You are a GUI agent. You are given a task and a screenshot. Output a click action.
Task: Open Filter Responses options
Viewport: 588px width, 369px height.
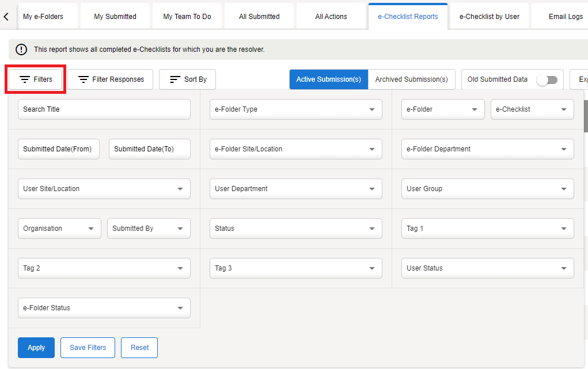coord(111,79)
